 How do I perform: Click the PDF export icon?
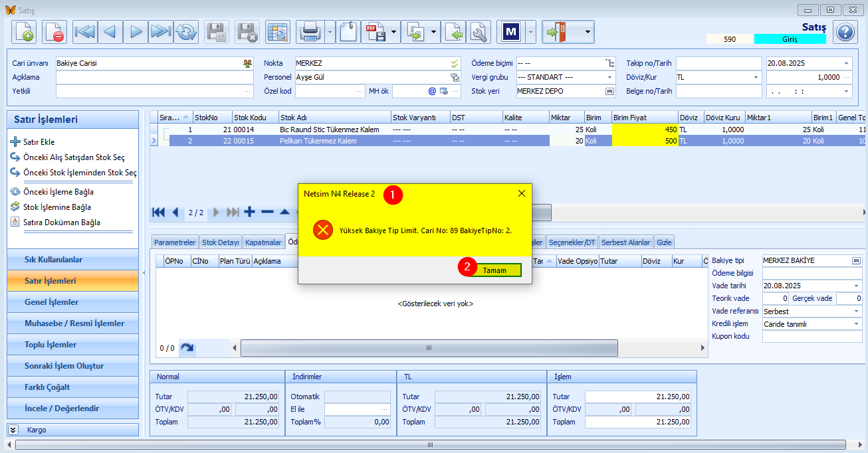click(374, 32)
